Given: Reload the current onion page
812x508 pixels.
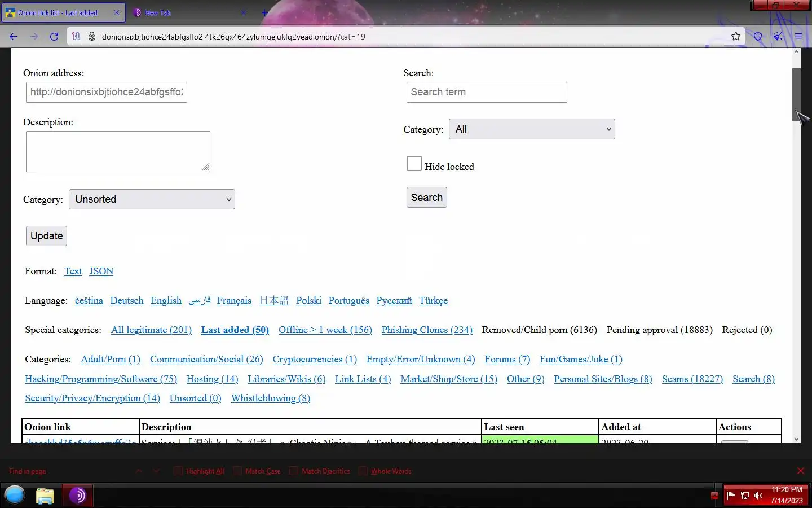Looking at the screenshot, I should click(x=54, y=37).
